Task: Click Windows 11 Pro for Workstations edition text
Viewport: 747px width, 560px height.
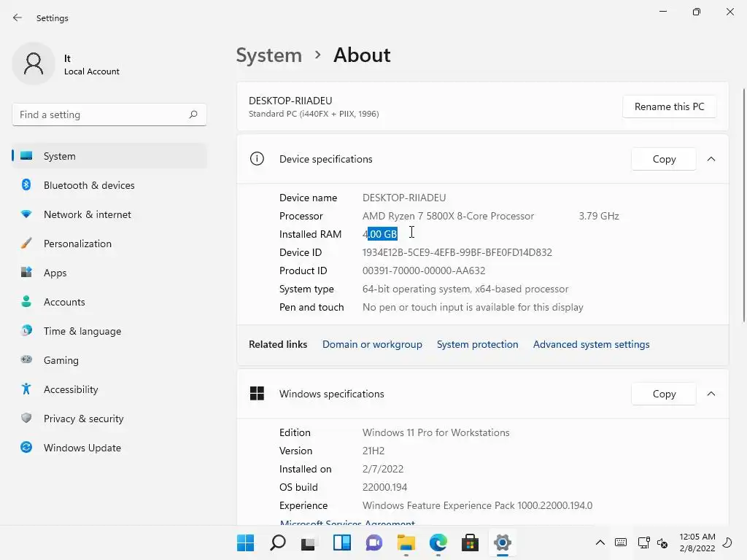Action: (x=436, y=432)
